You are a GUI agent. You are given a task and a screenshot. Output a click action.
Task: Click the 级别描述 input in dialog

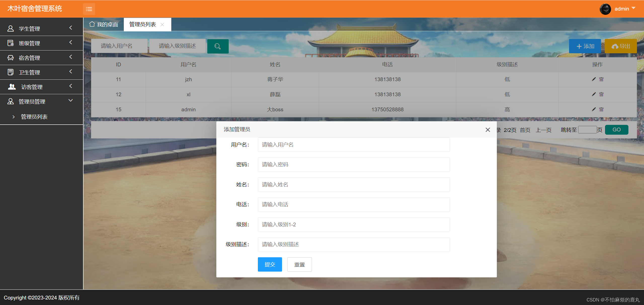354,244
